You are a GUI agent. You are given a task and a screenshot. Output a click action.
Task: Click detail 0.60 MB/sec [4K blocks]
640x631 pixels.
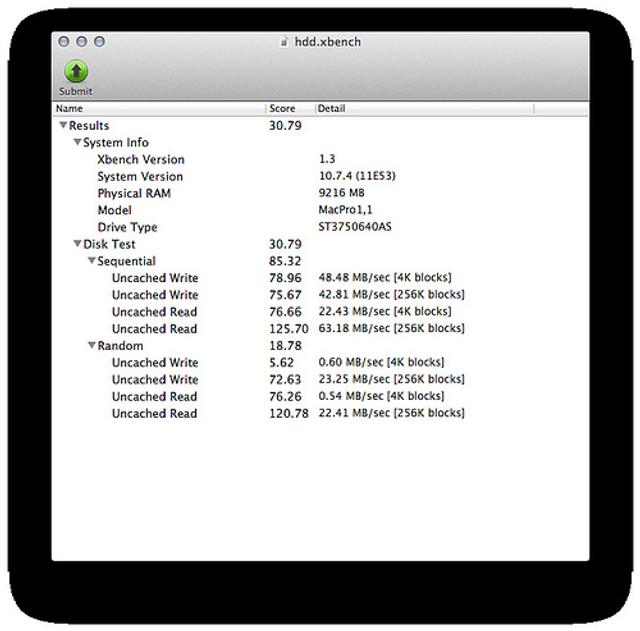pyautogui.click(x=381, y=362)
